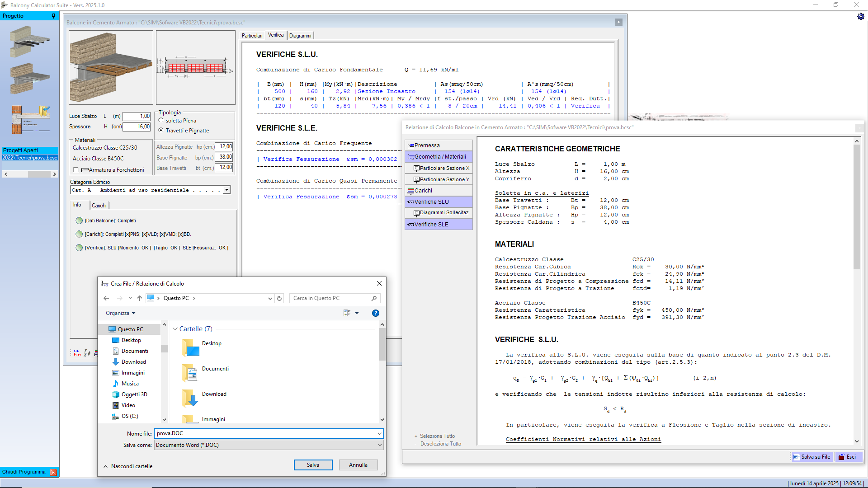868x488 pixels.
Task: Click section drawing preview thumbnail
Action: coord(195,67)
